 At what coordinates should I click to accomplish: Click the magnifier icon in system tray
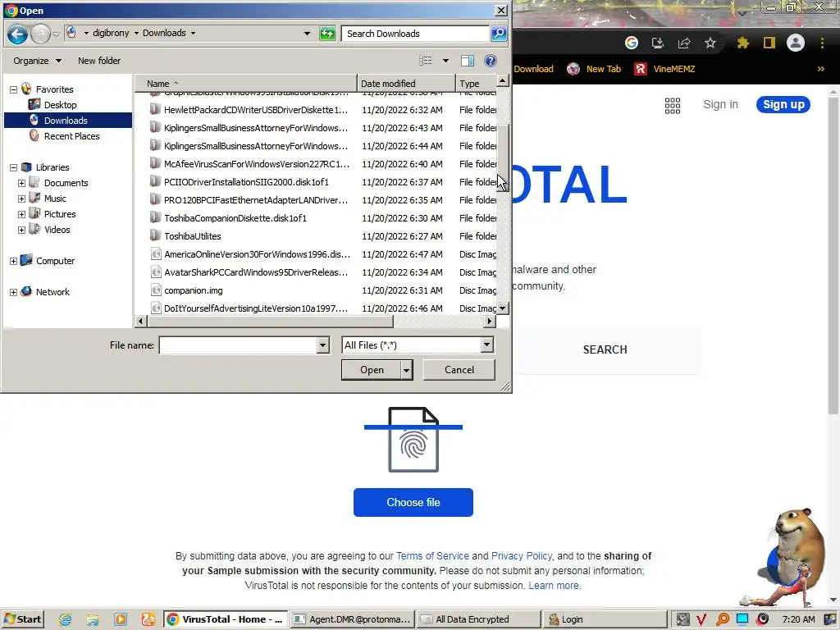(722, 619)
